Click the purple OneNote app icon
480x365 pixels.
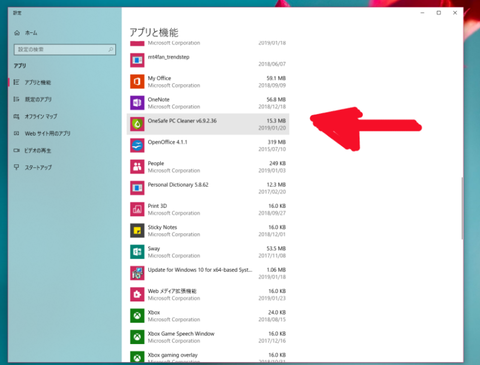coord(137,103)
